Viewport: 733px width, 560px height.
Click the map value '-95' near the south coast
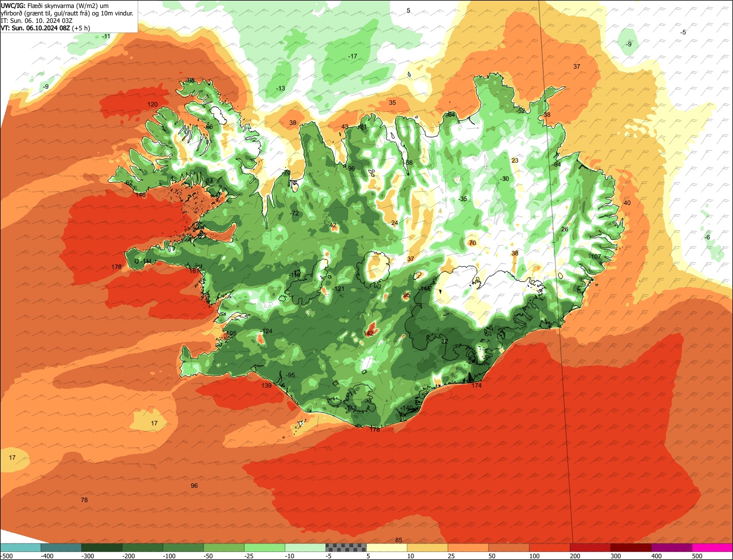(x=290, y=375)
